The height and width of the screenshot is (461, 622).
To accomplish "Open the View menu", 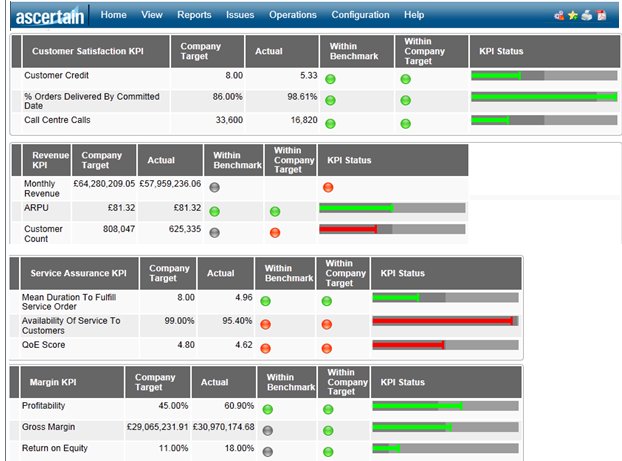I will pos(152,15).
